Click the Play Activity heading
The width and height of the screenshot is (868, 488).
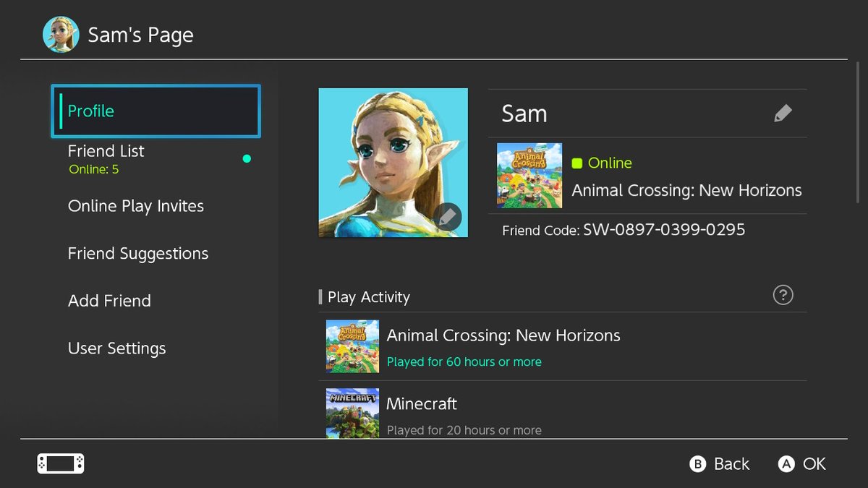point(369,297)
